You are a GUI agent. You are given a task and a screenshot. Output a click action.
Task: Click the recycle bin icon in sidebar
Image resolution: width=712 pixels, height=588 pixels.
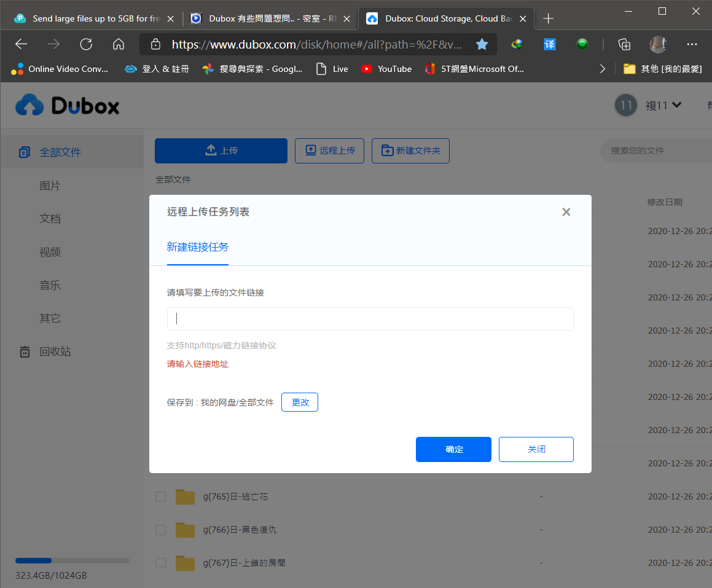[25, 351]
